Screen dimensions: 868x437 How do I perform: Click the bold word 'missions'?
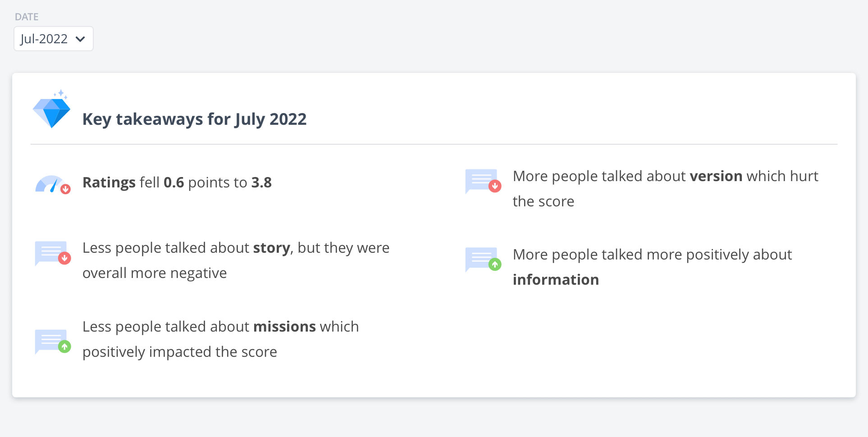(284, 327)
